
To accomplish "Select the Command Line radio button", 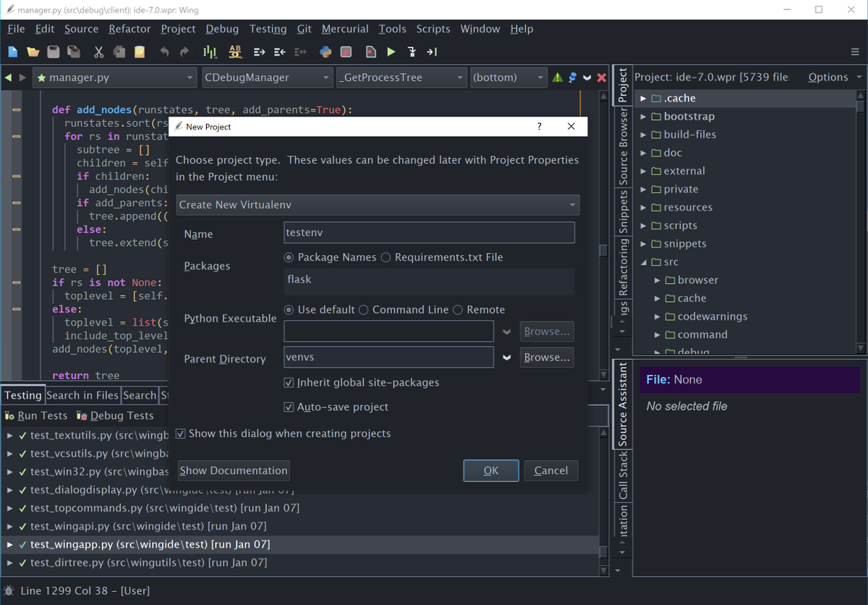I will pyautogui.click(x=364, y=310).
